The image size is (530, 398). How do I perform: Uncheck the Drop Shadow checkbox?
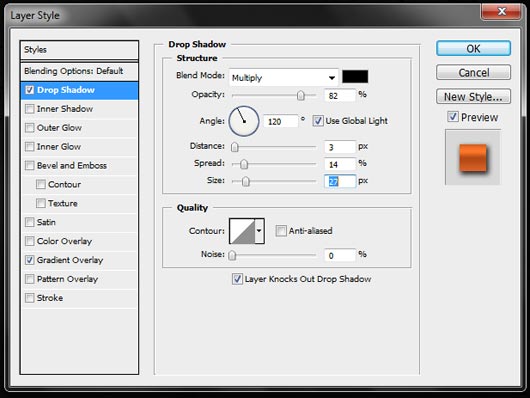[x=30, y=90]
